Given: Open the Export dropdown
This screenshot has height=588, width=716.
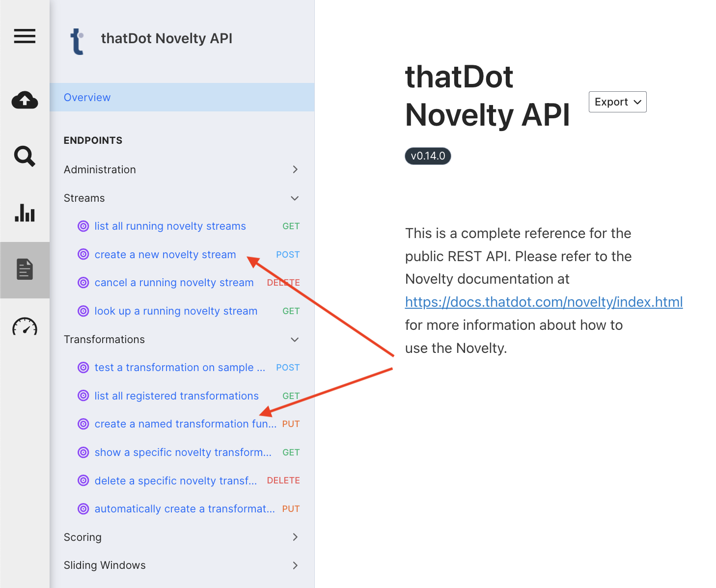Looking at the screenshot, I should pos(617,102).
